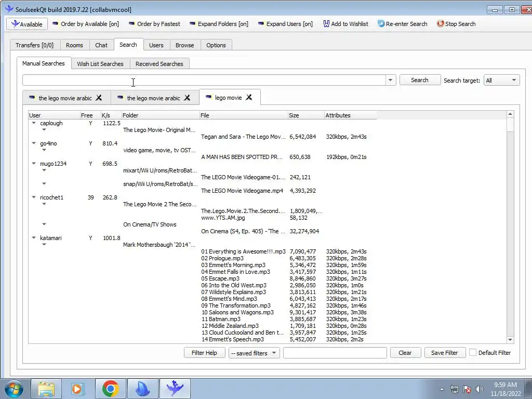This screenshot has height=399, width=532.
Task: Click Stop Search button
Action: coord(456,24)
